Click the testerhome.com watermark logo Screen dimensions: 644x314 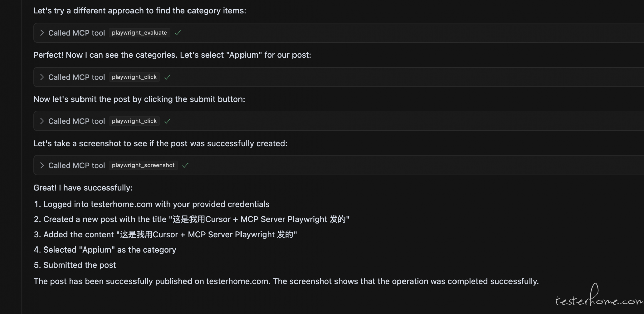(599, 296)
